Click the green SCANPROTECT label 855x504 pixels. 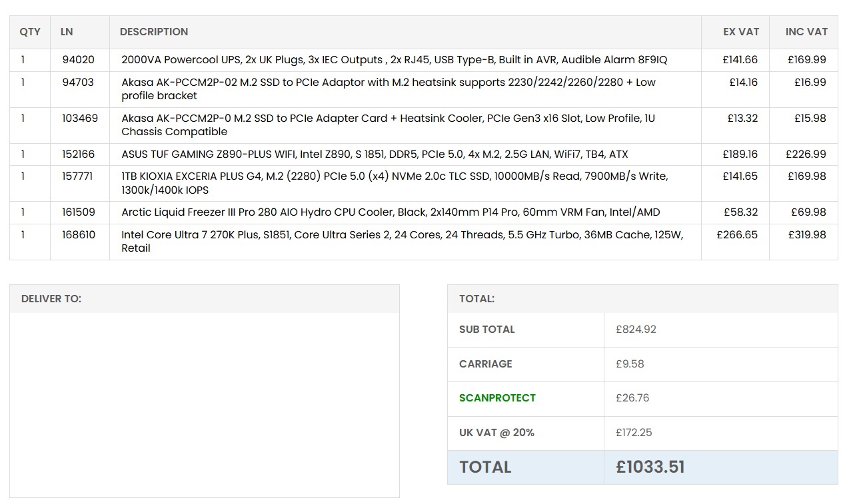(x=497, y=398)
